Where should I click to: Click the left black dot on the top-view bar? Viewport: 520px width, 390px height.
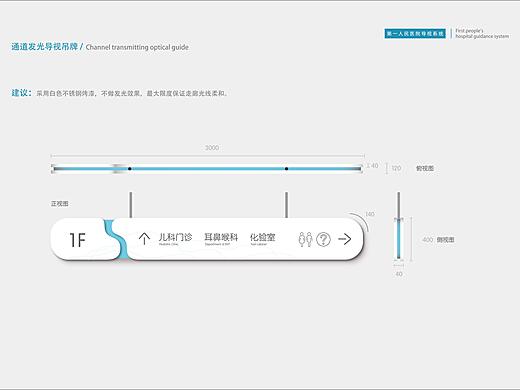point(130,169)
